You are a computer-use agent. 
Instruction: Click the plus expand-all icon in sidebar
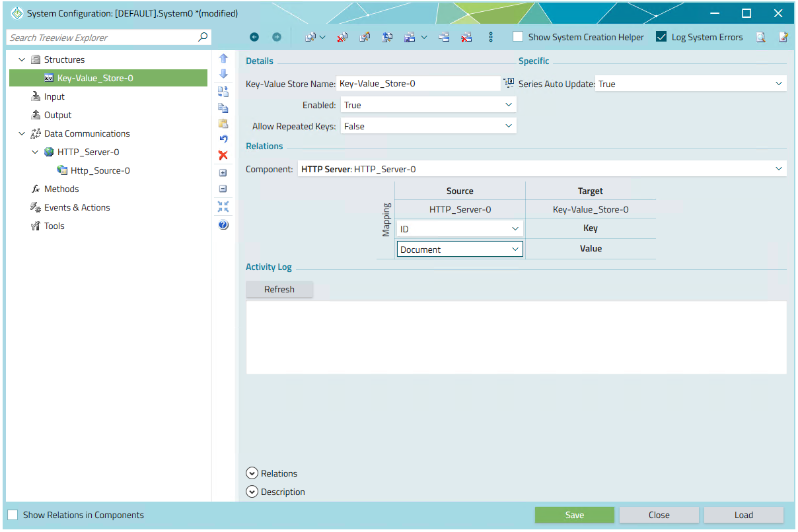tap(223, 173)
